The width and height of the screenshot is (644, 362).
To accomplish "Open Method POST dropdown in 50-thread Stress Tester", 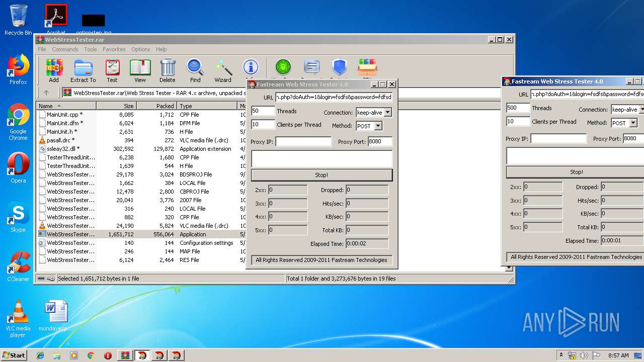I will click(378, 126).
